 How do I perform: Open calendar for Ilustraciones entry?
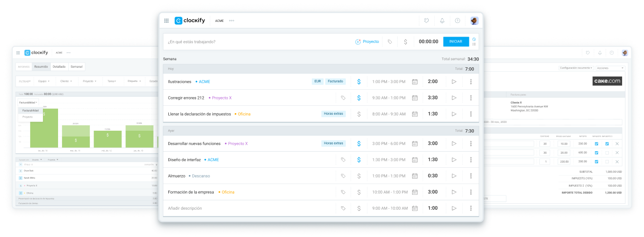coord(415,81)
